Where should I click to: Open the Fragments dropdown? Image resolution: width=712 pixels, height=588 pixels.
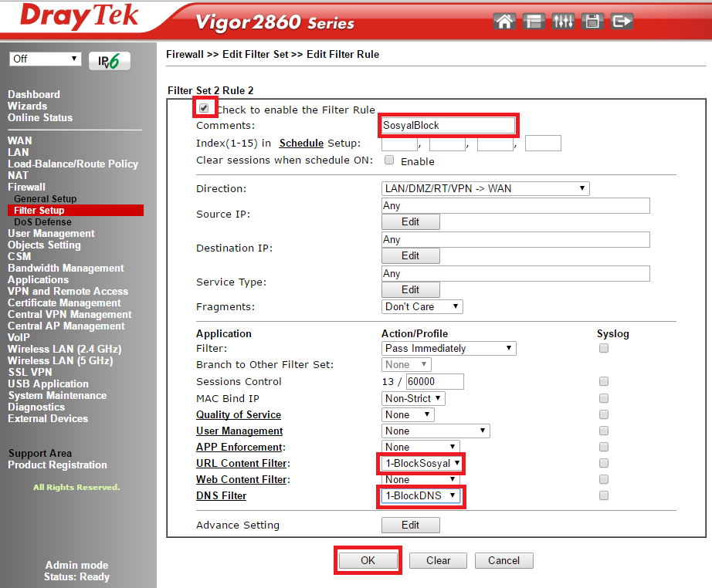[x=422, y=306]
